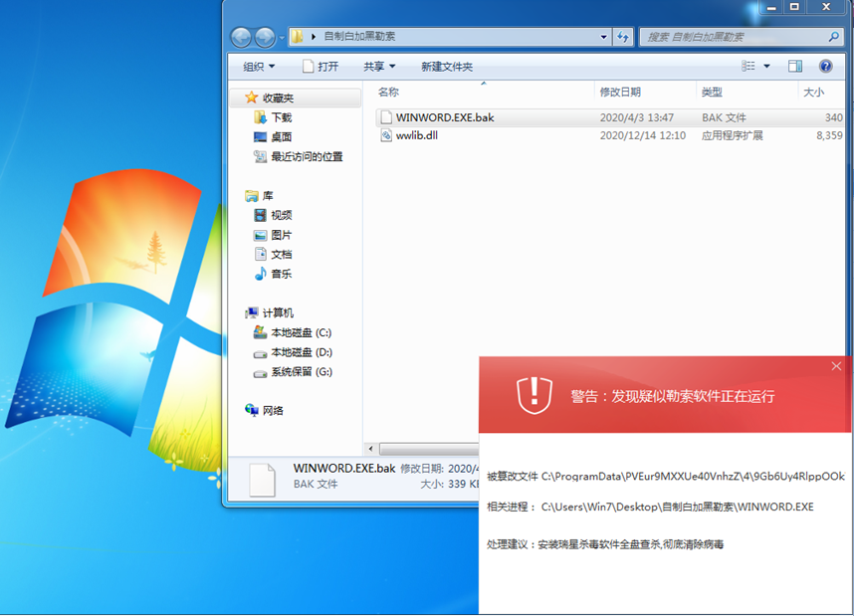Viewport: 854px width, 616px height.
Task: Click the BAK 文件 type cell in list
Action: point(724,117)
